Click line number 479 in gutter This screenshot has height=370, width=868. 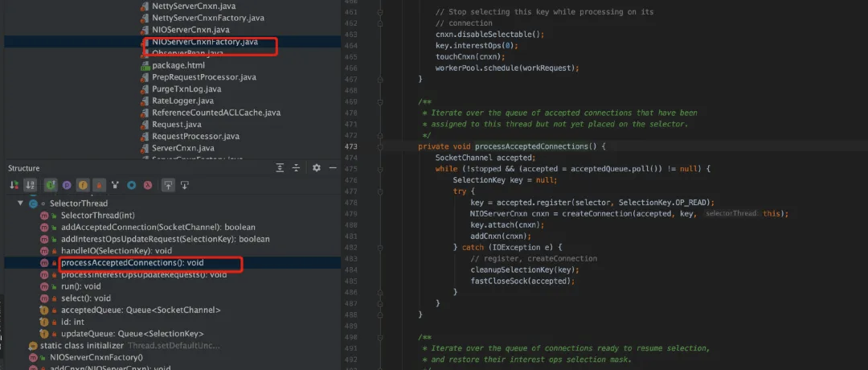point(350,214)
